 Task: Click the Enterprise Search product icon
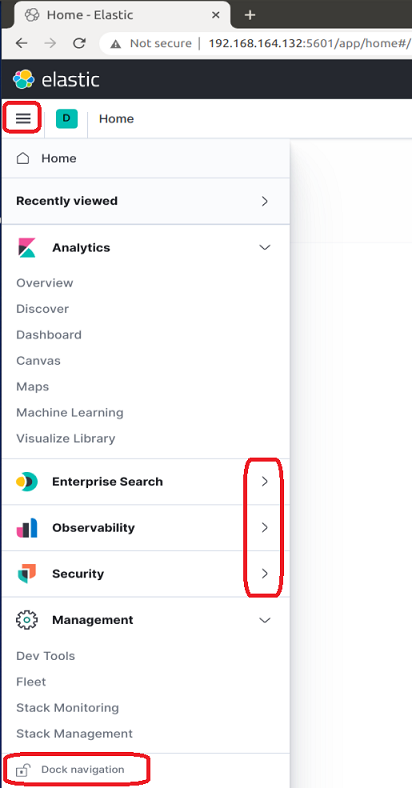click(x=26, y=481)
